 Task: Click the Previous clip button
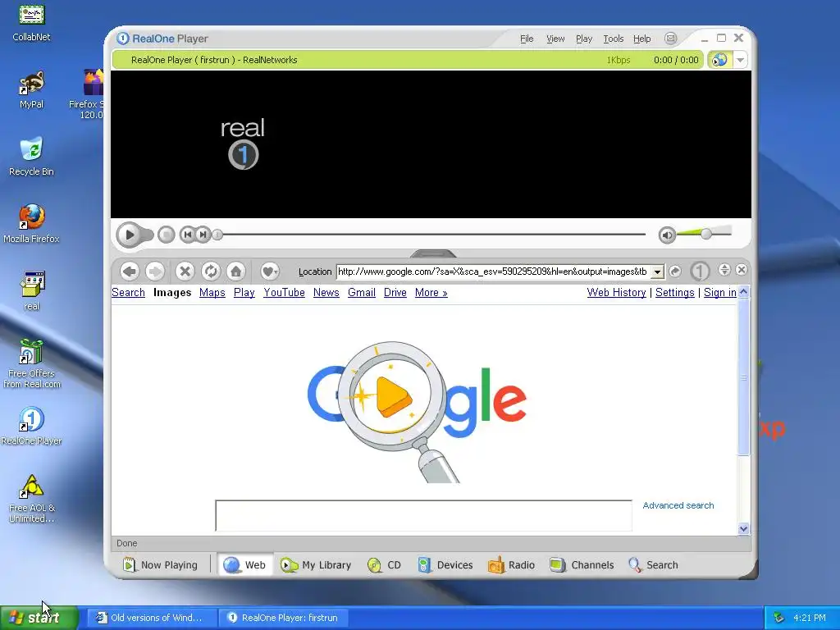point(187,234)
